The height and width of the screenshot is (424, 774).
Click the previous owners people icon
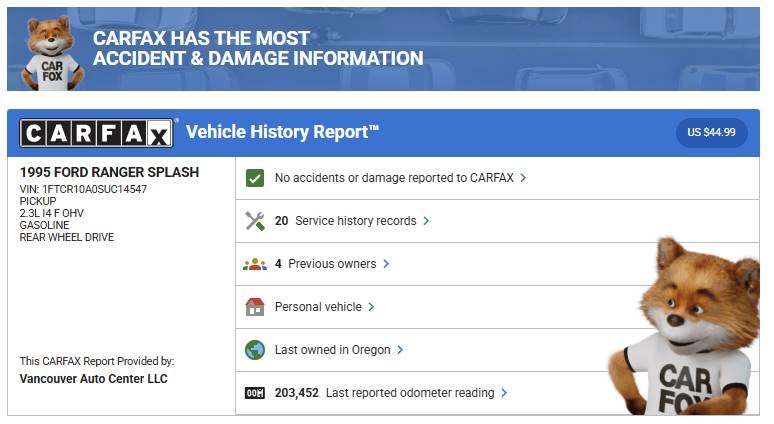pyautogui.click(x=255, y=264)
